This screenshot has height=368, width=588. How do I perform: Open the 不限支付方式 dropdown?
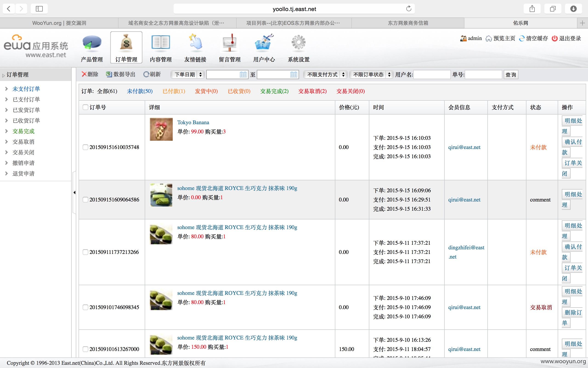point(325,75)
